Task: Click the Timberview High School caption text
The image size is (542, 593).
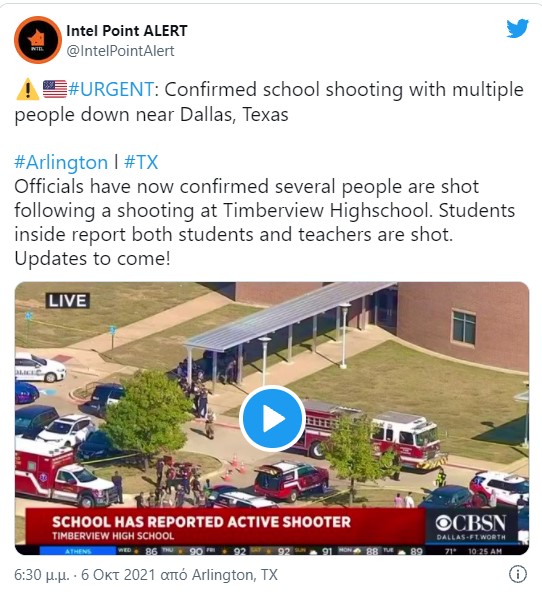Action: coord(113,536)
